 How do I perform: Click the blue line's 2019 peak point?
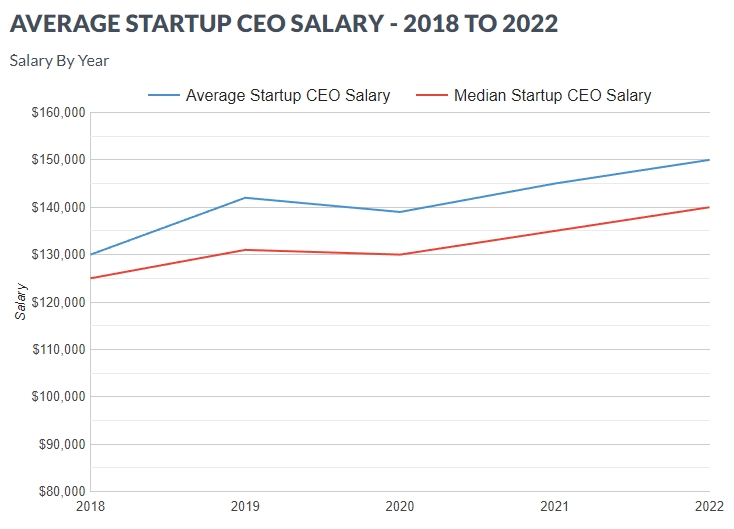click(245, 198)
